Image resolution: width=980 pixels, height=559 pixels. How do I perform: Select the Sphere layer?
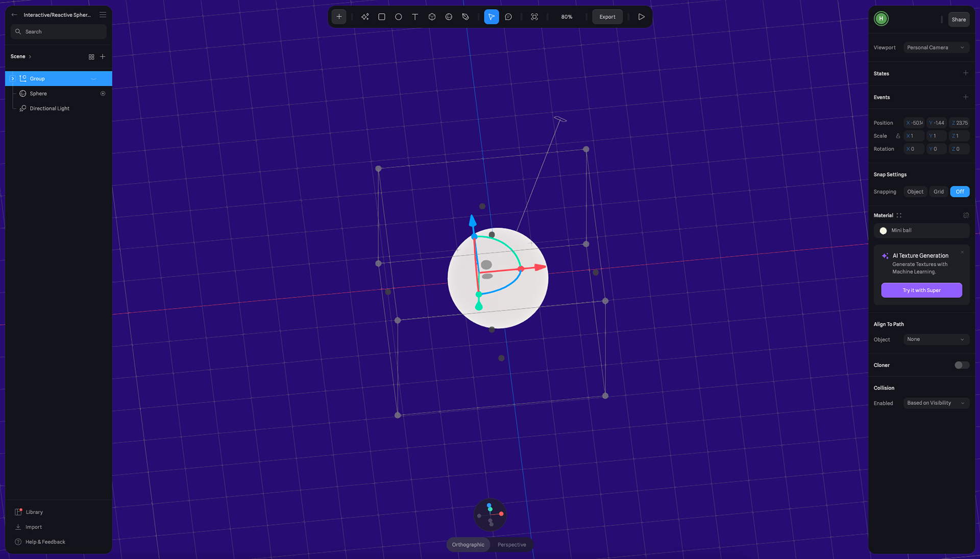(x=38, y=94)
